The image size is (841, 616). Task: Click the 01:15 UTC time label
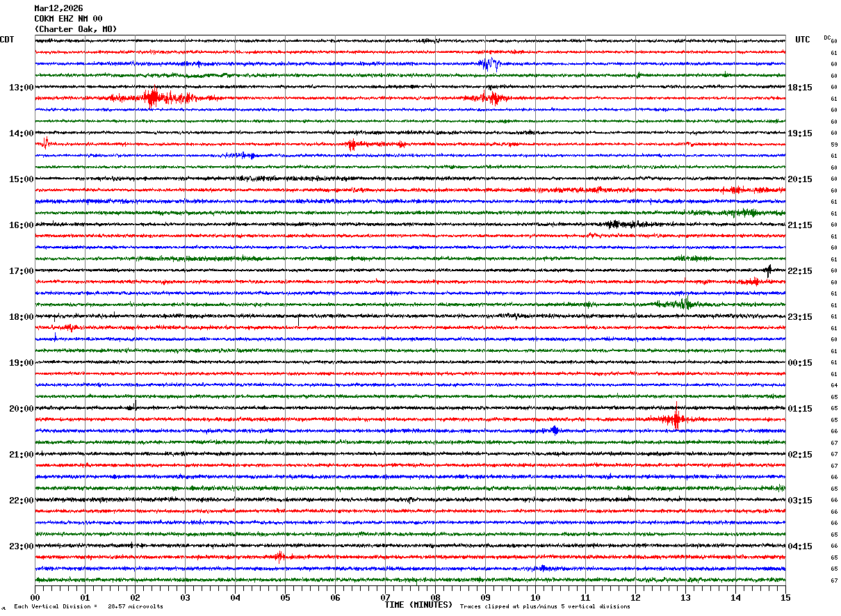point(800,408)
